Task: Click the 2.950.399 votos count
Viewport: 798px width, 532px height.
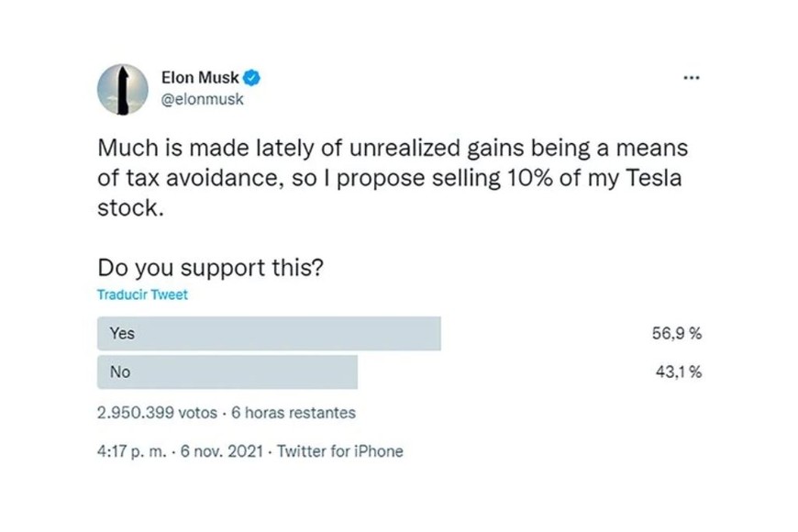Action: [x=157, y=413]
